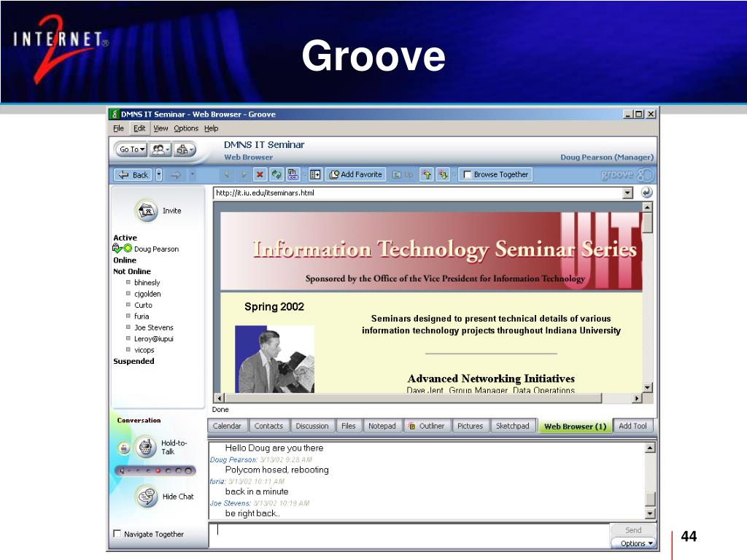Set volume to the largest level dot
747x560 pixels.
[x=188, y=471]
